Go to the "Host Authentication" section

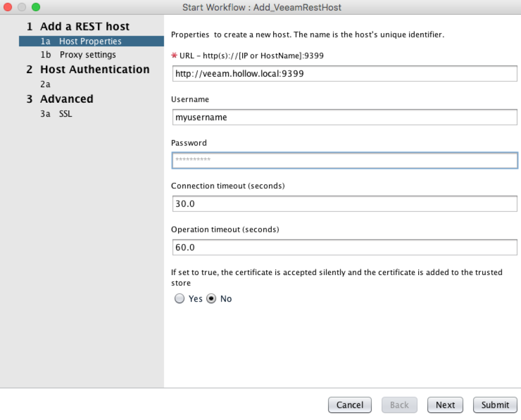click(x=95, y=70)
